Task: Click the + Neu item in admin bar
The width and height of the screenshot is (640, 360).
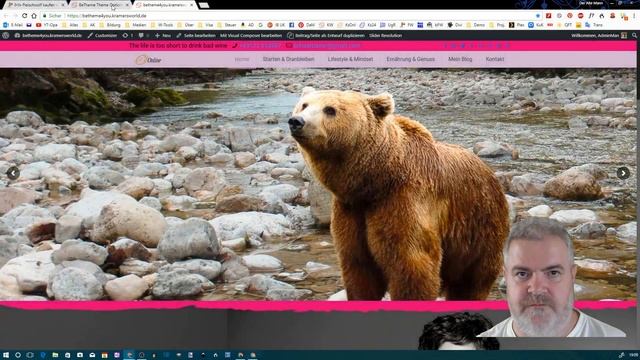Action: point(163,36)
